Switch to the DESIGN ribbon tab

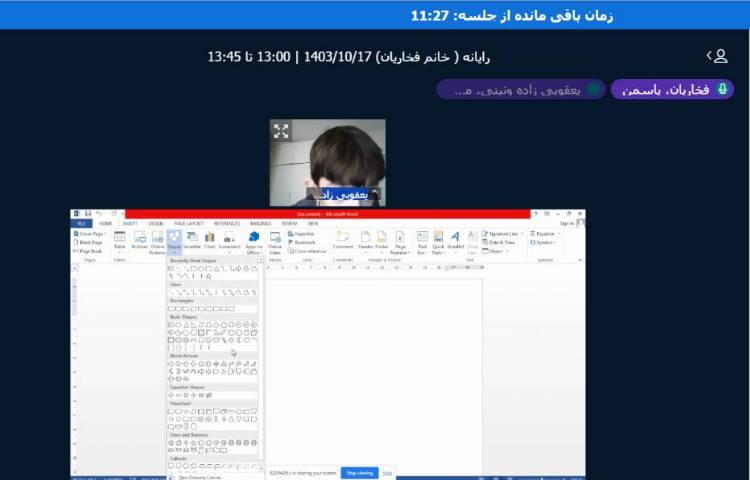point(155,223)
